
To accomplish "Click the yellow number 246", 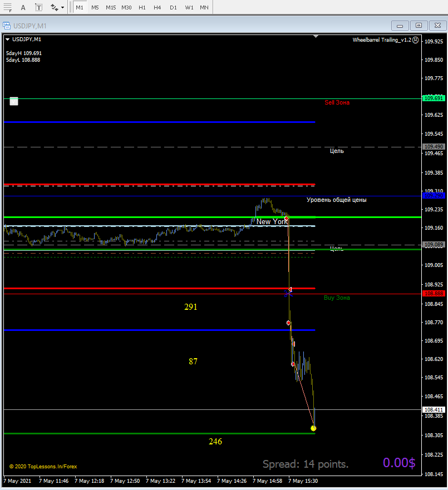I will click(215, 442).
